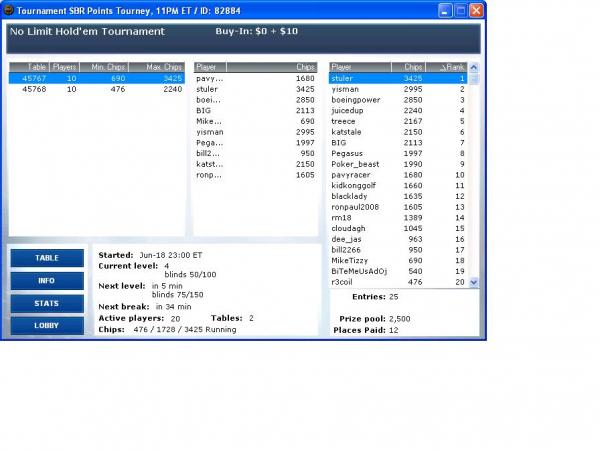Open the STATS view

(47, 303)
